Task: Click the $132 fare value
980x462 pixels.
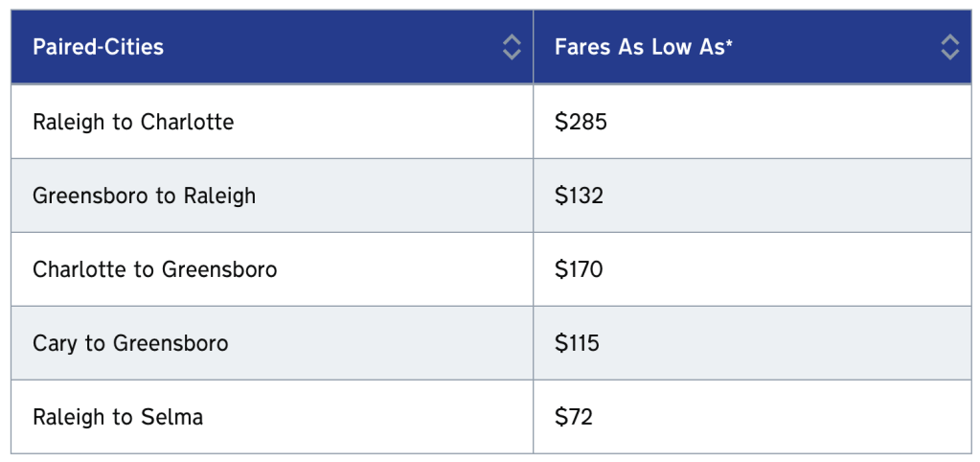Action: [579, 196]
